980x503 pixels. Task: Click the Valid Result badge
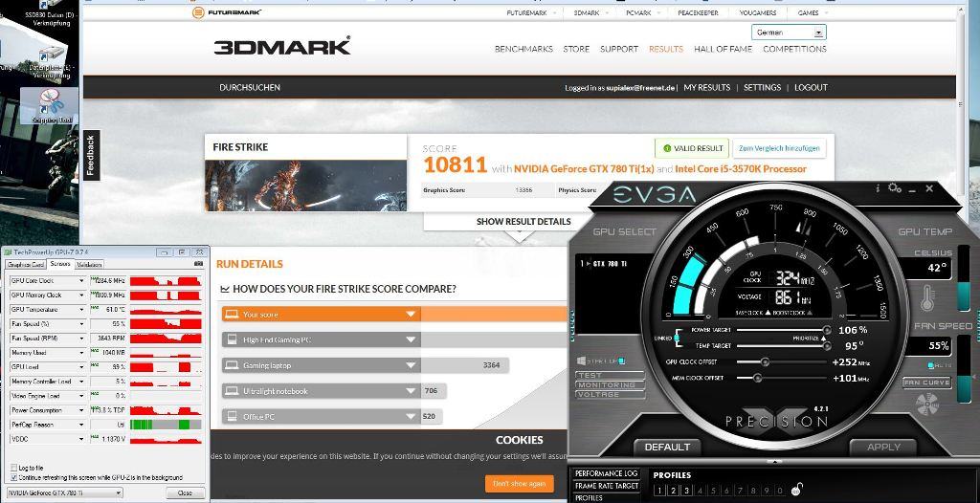(x=692, y=149)
